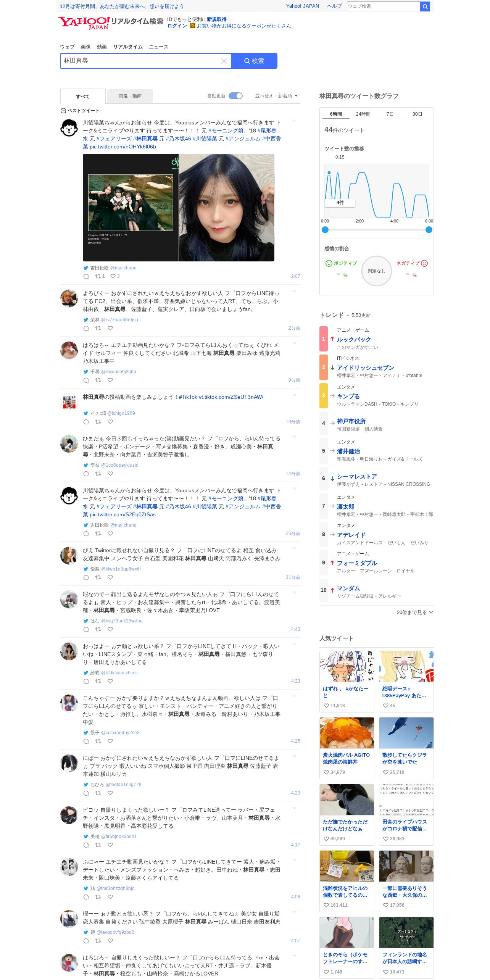The width and height of the screenshot is (490, 980).
Task: Expand the chevron menu on the @1cq6qpeykjusld tweet
Action: point(294,437)
